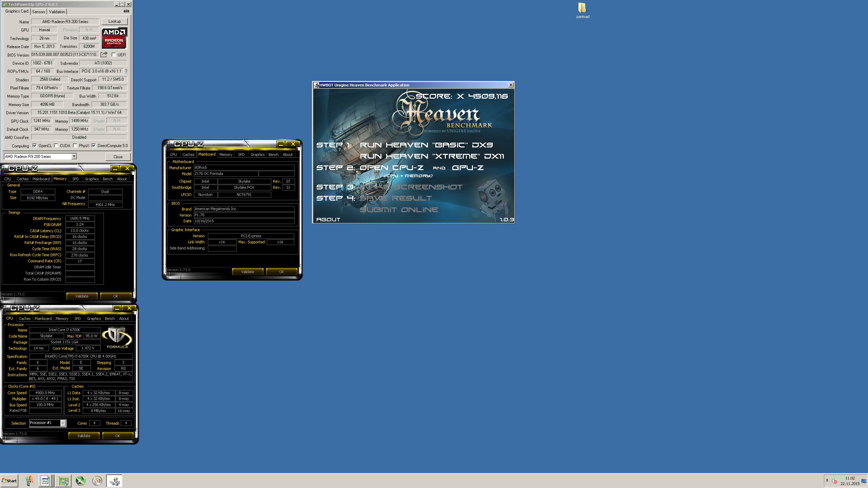Screen dimensions: 868x488
Task: Click the round gauge taskbar icon
Action: (x=97, y=481)
